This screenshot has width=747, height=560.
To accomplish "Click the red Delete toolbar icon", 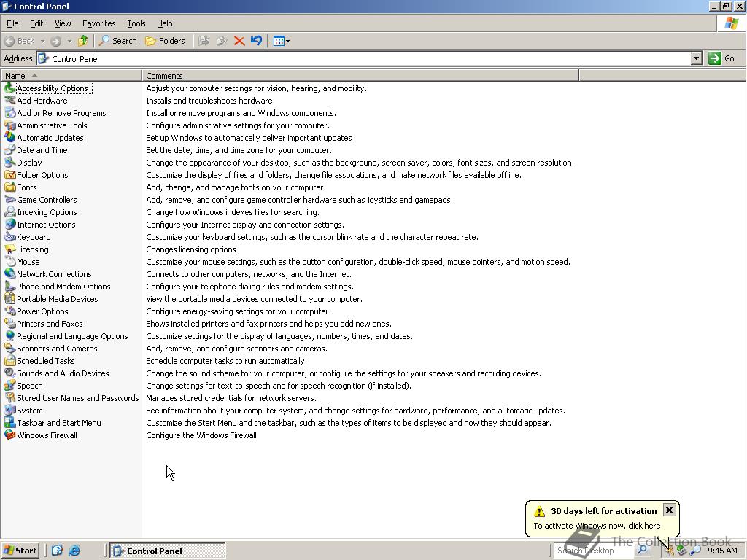I will pyautogui.click(x=239, y=41).
